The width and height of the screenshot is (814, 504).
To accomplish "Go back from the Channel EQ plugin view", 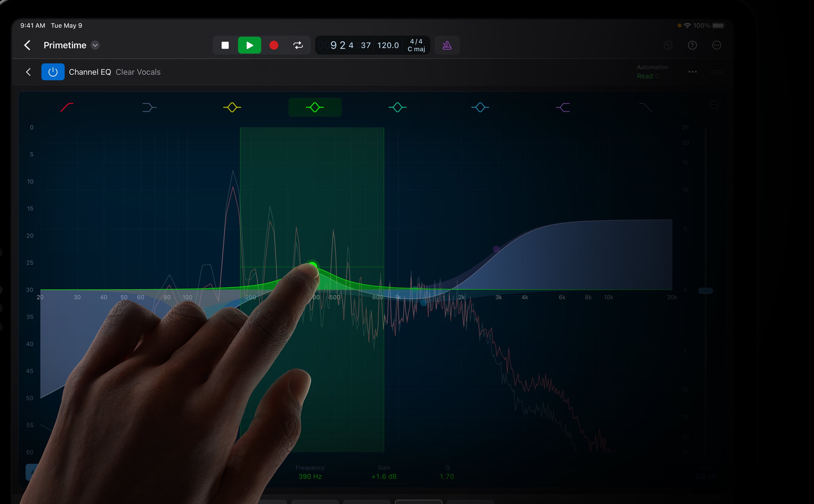I will [28, 72].
